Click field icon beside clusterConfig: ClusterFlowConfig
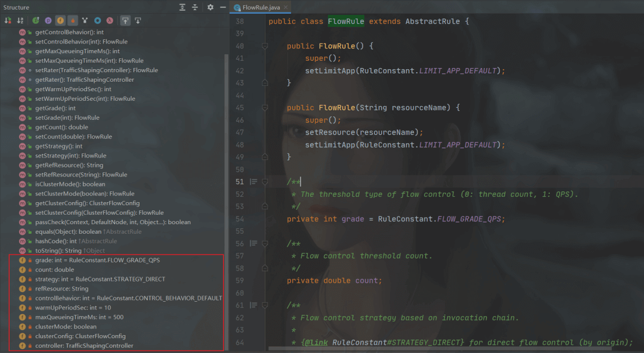Screen dimensions: 644x353 click(22, 336)
